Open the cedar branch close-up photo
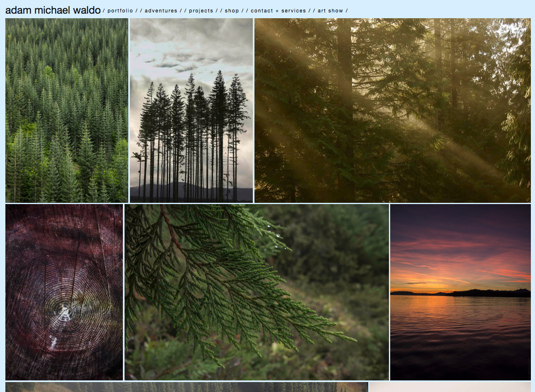Image resolution: width=535 pixels, height=392 pixels. (x=257, y=292)
